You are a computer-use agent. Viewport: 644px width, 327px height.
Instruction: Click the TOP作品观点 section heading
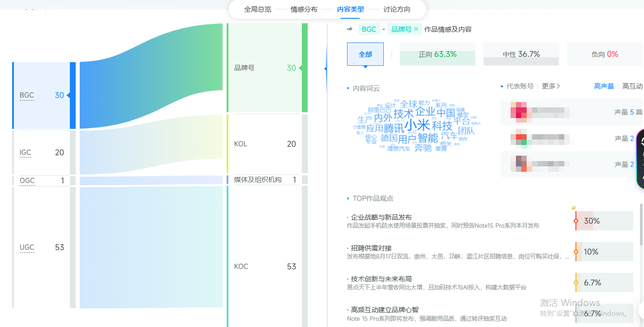point(373,198)
